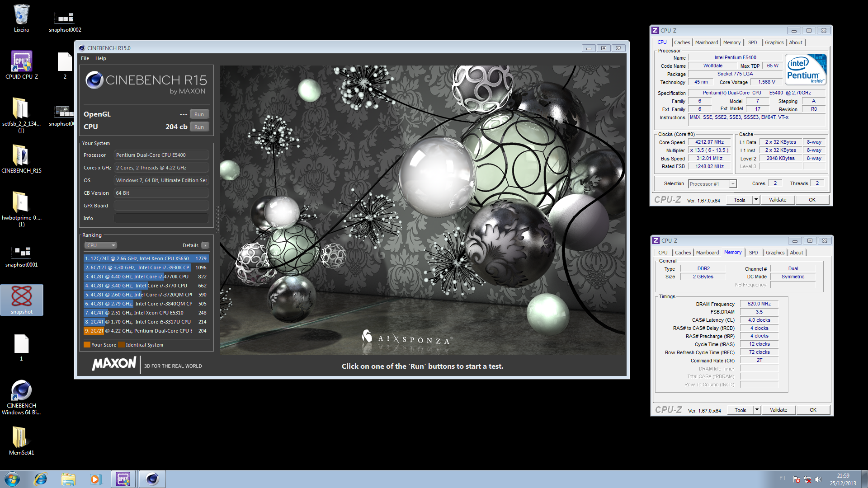The image size is (868, 488).
Task: Open Mainboard tab in bottom CPU-Z
Action: (x=707, y=253)
